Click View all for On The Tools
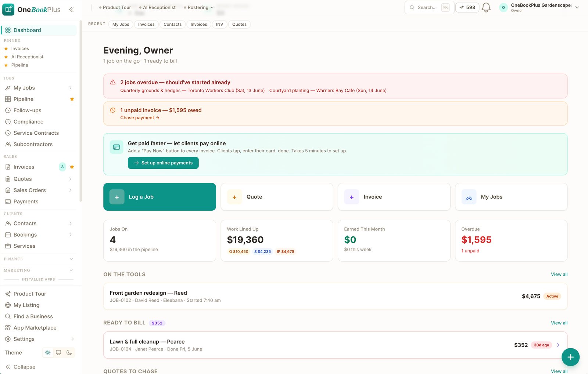Image resolution: width=588 pixels, height=374 pixels. click(559, 275)
